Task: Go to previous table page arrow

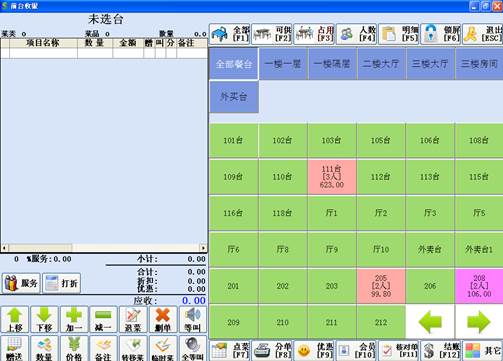Action: pos(430,322)
